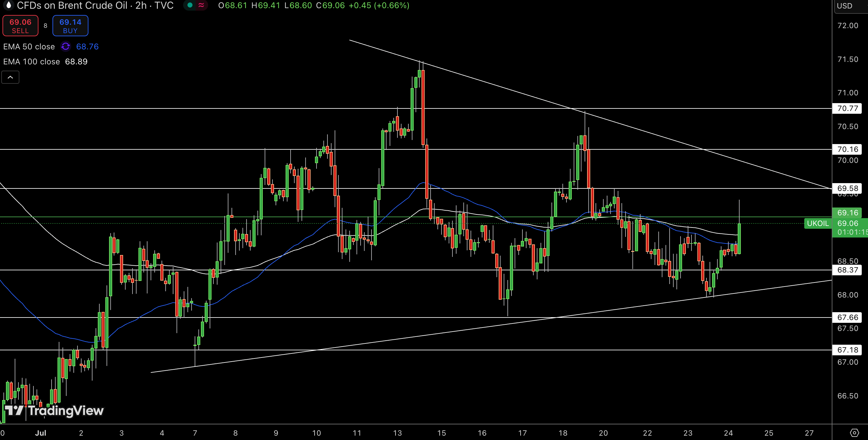Click the Brent Crude Oil drop symbol icon
868x440 pixels.
click(8, 5)
